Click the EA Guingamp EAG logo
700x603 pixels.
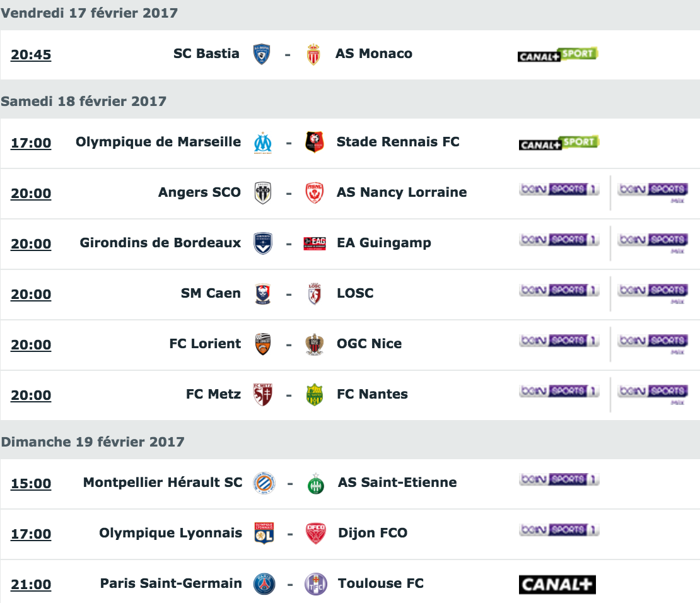pyautogui.click(x=315, y=243)
